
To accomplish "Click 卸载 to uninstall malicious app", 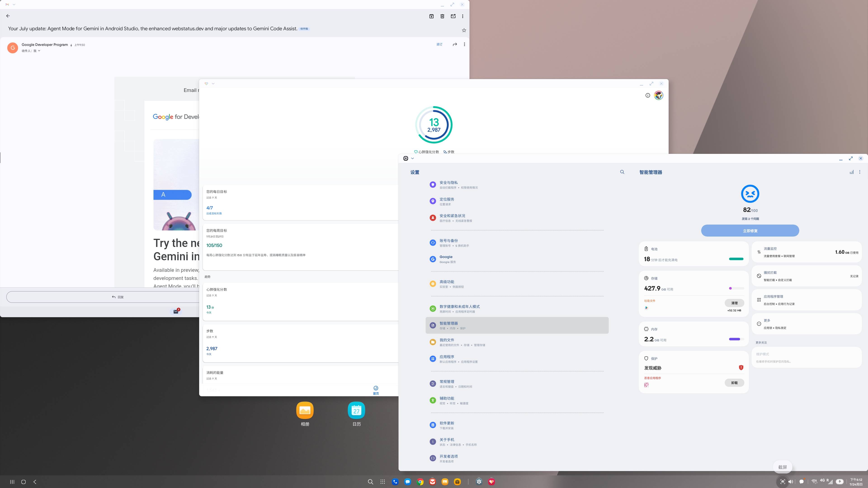I will point(734,383).
